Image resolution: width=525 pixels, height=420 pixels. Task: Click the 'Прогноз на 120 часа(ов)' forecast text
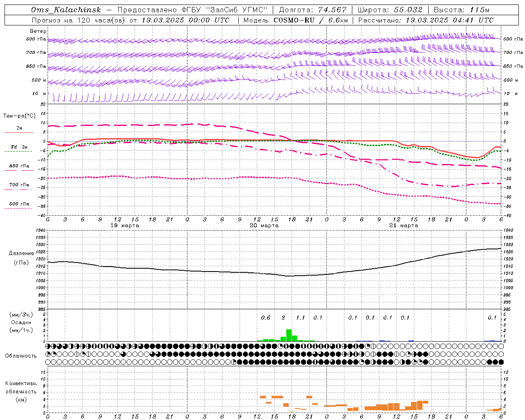(x=78, y=20)
